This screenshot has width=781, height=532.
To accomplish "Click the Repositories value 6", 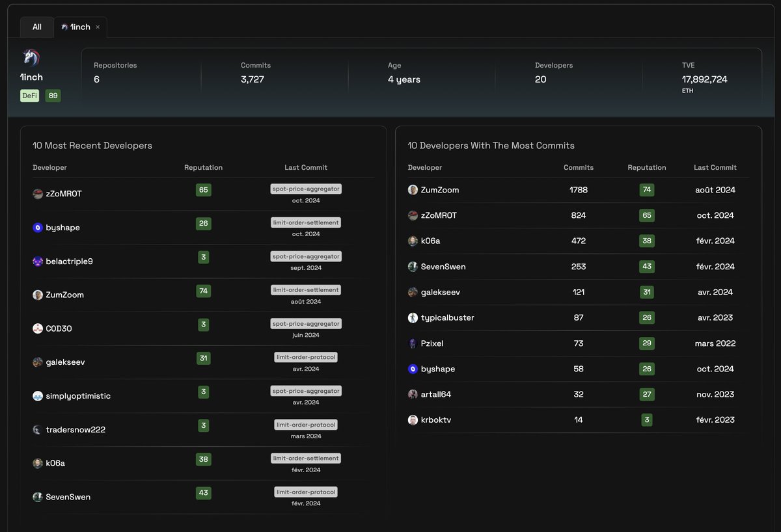I will tap(96, 79).
